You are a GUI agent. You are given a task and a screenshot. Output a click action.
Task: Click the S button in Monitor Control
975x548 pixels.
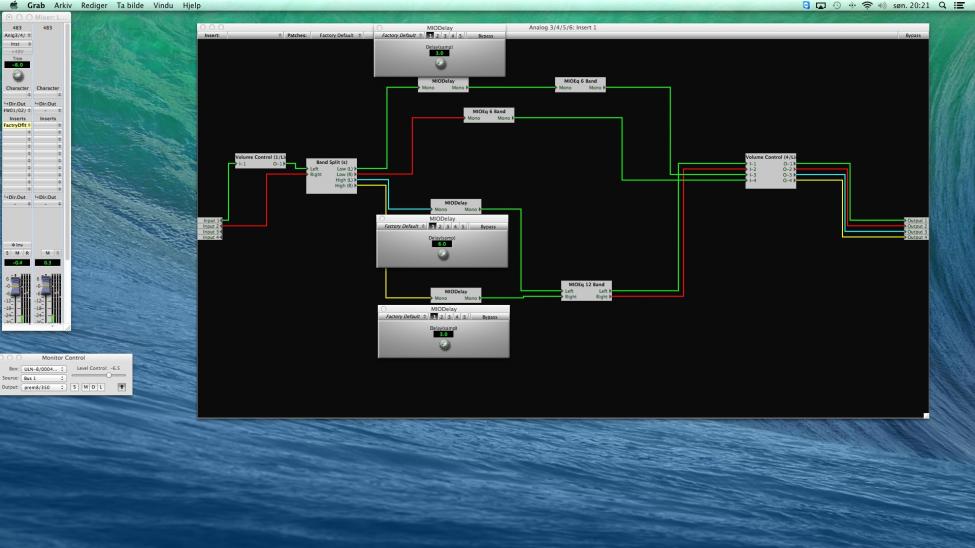75,387
